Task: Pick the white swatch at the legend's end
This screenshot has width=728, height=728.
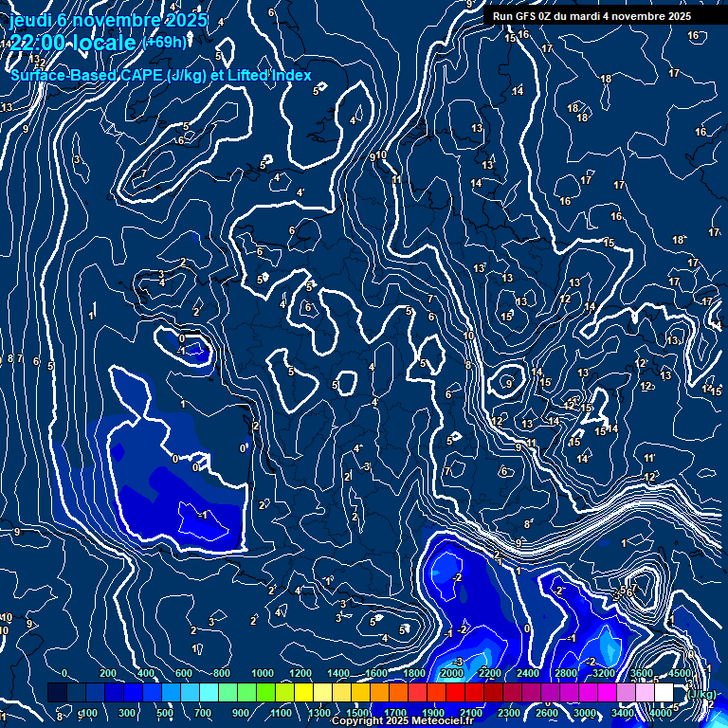Action: click(664, 692)
